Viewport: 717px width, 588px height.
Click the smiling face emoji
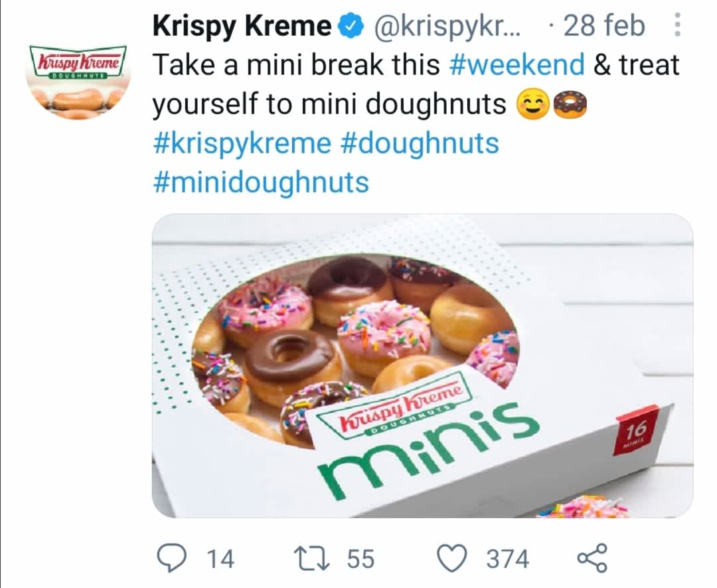pos(528,104)
